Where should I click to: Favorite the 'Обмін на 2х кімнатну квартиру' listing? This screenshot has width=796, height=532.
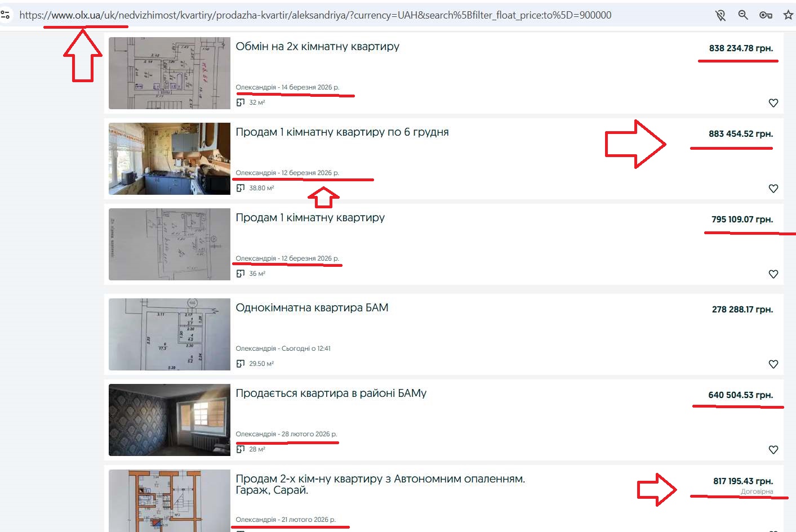click(773, 103)
